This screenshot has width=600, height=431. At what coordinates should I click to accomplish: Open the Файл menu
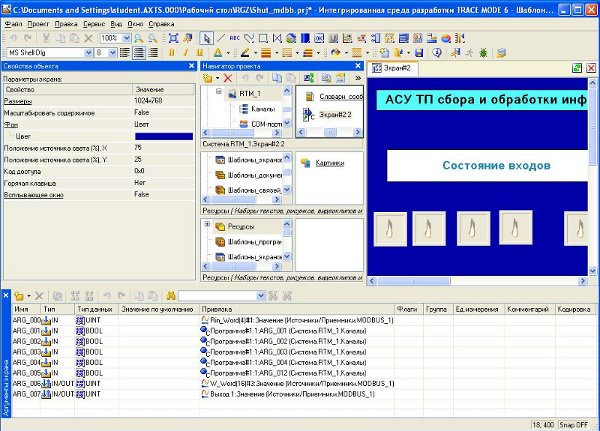tap(13, 24)
